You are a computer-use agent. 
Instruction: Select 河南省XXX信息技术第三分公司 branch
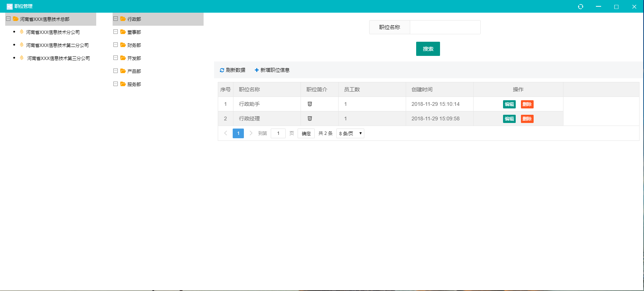click(59, 58)
